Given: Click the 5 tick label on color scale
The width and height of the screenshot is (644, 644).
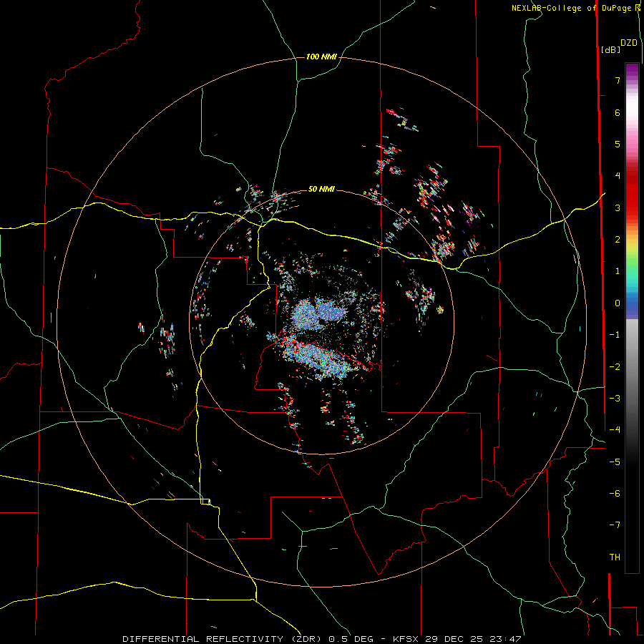Looking at the screenshot, I should point(618,144).
